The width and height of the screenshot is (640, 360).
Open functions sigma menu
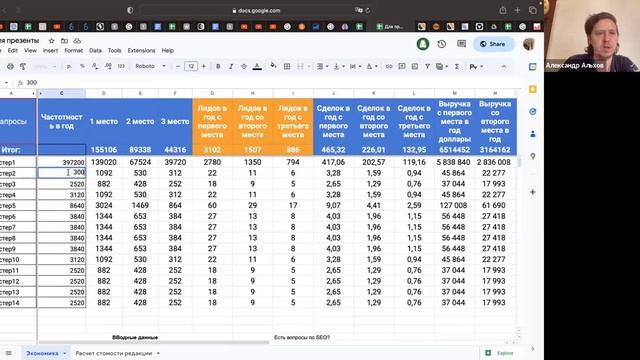tap(457, 66)
